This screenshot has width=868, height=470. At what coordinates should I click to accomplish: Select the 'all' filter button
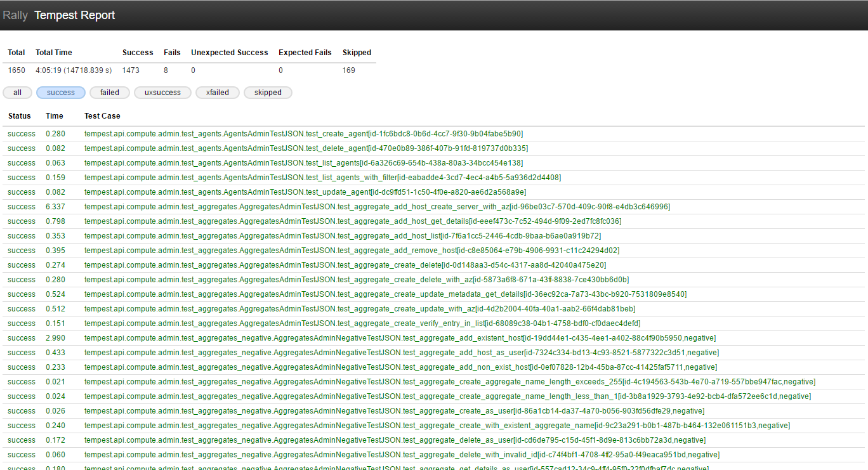17,93
